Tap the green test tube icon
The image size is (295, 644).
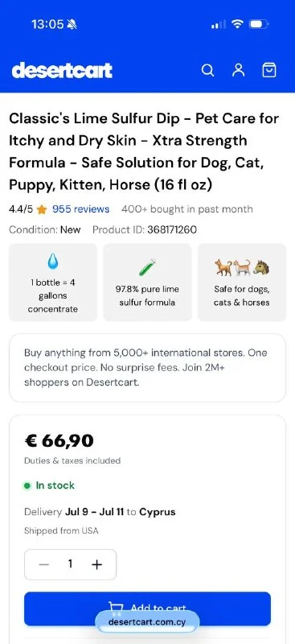[147, 267]
